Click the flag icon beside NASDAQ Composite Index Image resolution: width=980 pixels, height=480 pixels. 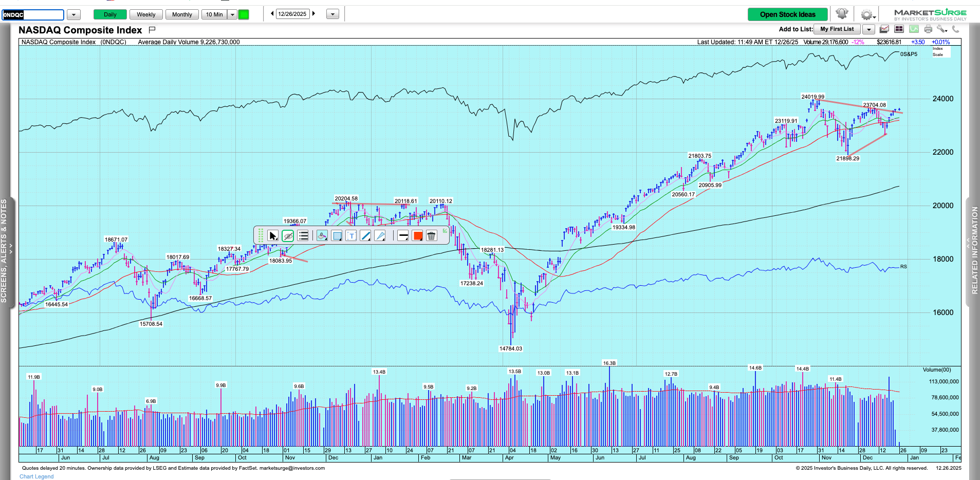(152, 30)
